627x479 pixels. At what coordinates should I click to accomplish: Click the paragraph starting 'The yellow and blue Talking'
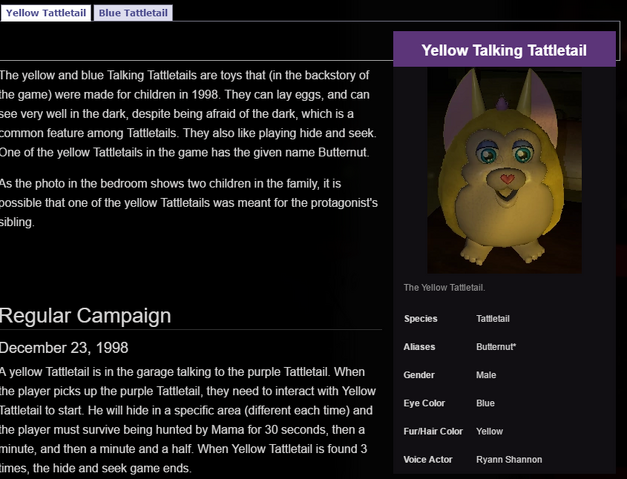[188, 114]
